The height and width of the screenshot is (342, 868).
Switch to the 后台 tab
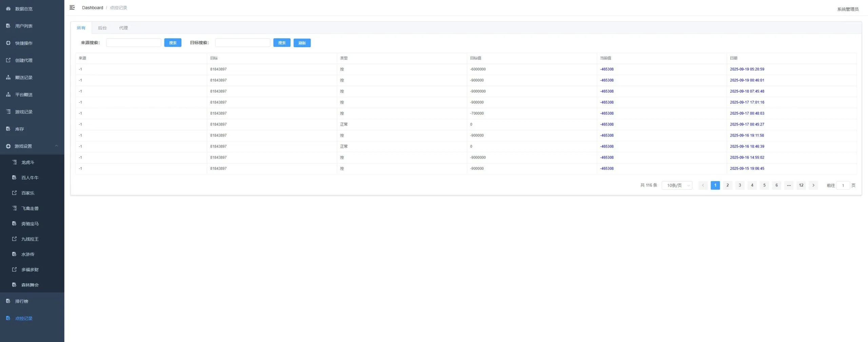(102, 28)
